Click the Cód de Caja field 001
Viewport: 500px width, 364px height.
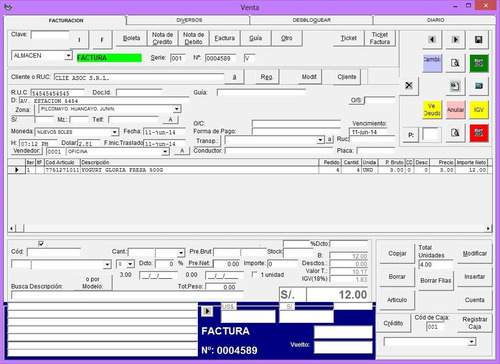435,327
